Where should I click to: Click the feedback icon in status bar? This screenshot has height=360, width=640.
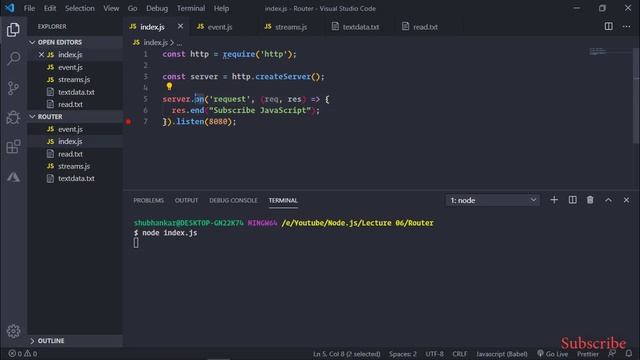point(611,353)
